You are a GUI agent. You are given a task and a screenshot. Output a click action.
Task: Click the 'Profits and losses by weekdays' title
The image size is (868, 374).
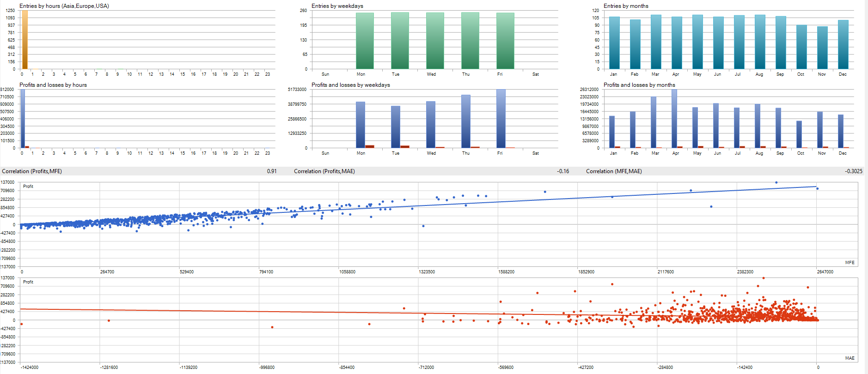(x=351, y=85)
